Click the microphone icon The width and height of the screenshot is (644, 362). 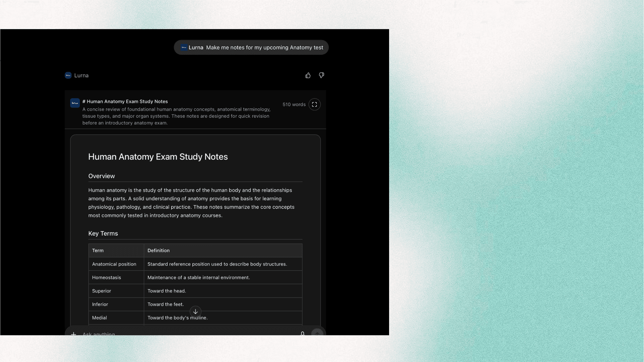pyautogui.click(x=302, y=334)
